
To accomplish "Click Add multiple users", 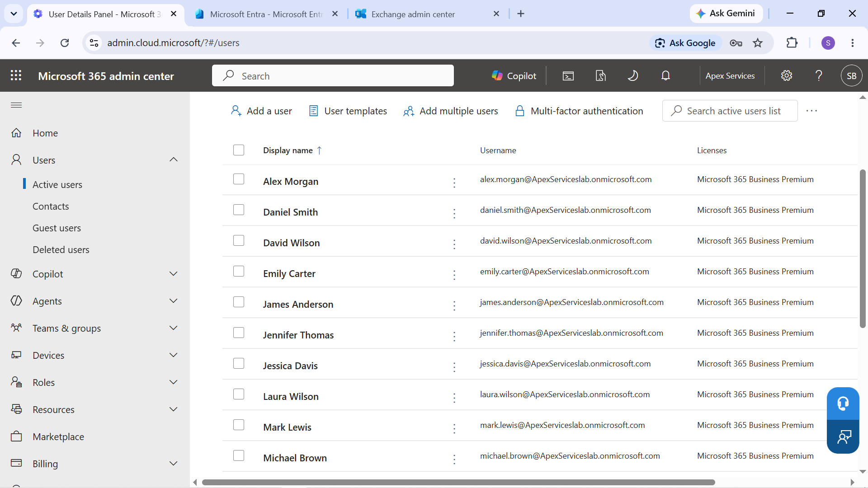I will tap(450, 111).
